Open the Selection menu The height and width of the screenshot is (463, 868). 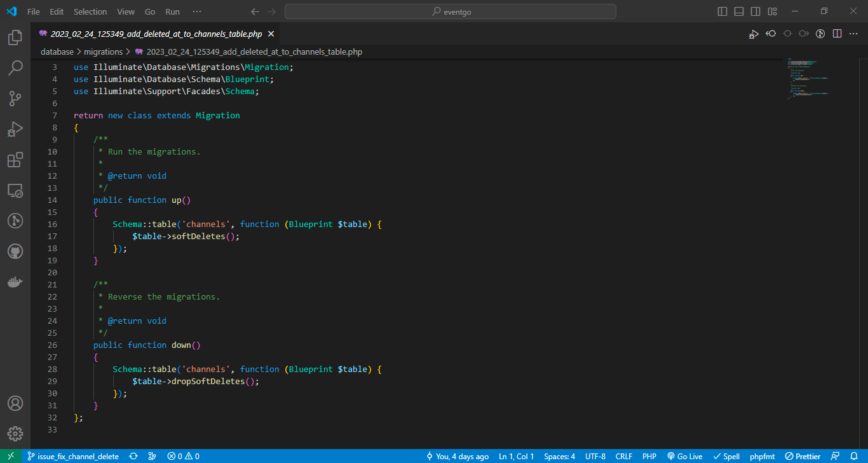point(90,11)
